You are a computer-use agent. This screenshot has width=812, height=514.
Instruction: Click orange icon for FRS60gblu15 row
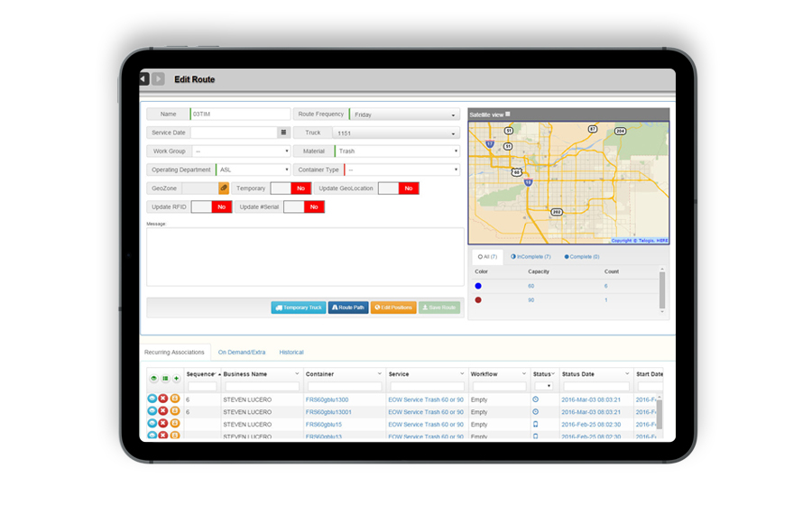point(175,424)
